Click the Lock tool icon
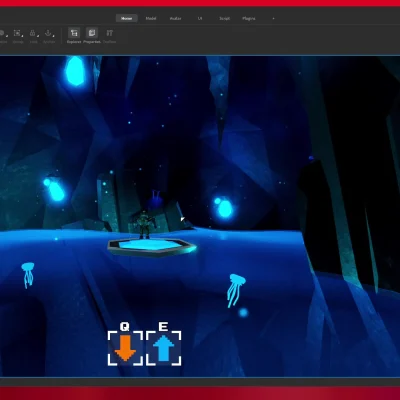The height and width of the screenshot is (400, 400). 32,33
